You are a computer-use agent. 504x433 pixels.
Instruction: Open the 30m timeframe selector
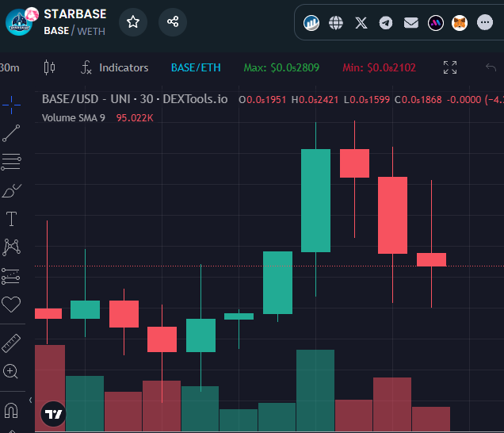(x=10, y=67)
